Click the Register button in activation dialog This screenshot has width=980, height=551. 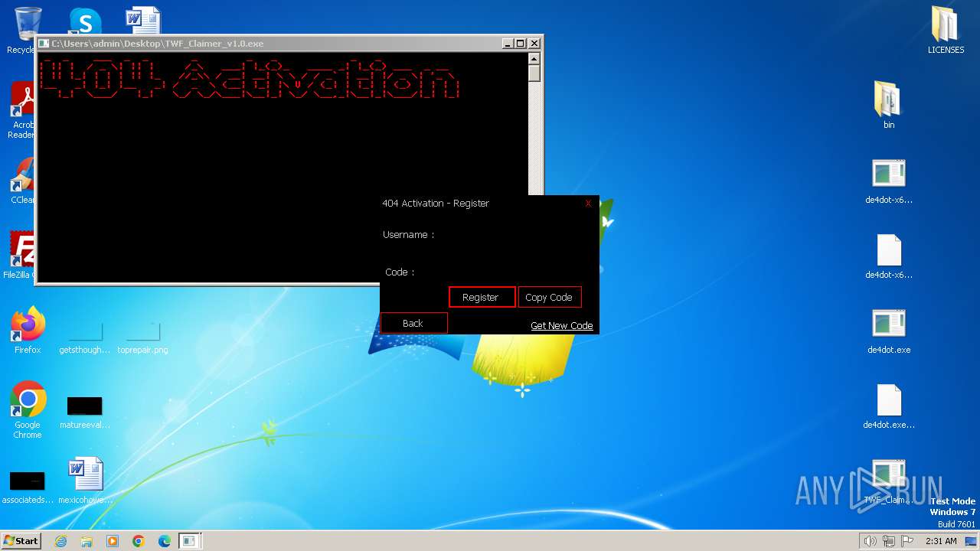tap(482, 297)
